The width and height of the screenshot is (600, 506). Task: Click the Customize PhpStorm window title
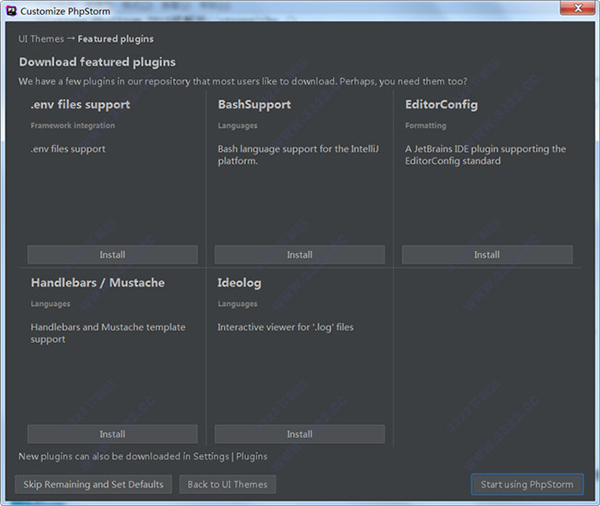tap(65, 11)
